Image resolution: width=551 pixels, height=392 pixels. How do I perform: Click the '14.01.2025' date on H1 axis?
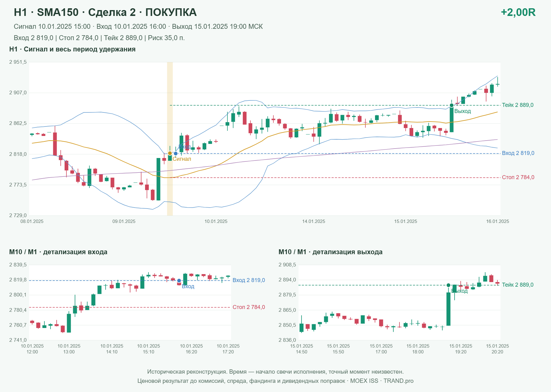coord(314,221)
